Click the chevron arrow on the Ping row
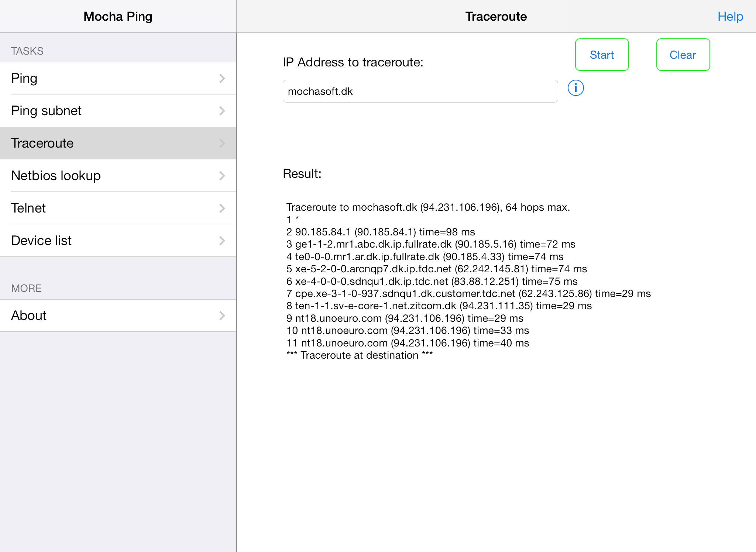 click(x=222, y=78)
